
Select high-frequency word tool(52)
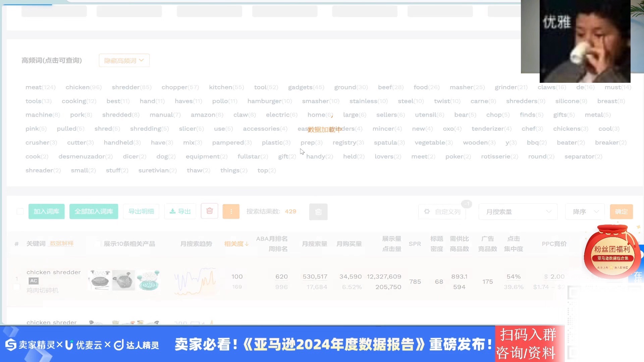(x=266, y=87)
